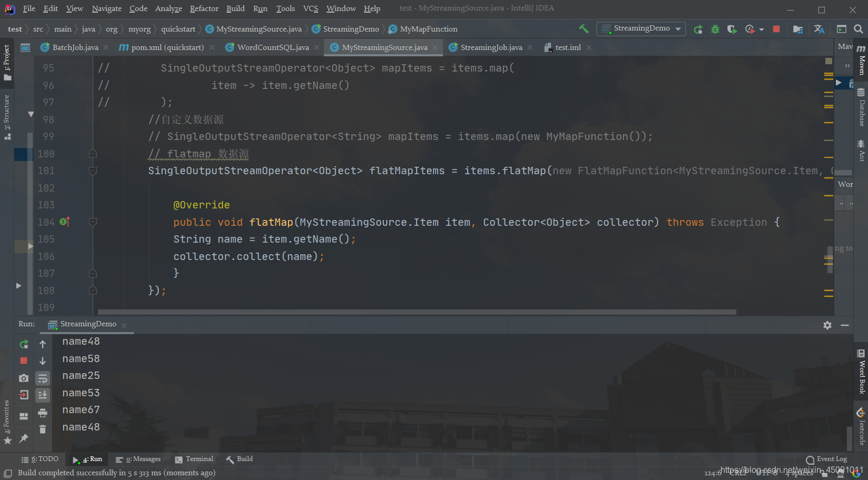Pin the Run tab
Viewport: 868px width, 480px height.
[x=24, y=438]
